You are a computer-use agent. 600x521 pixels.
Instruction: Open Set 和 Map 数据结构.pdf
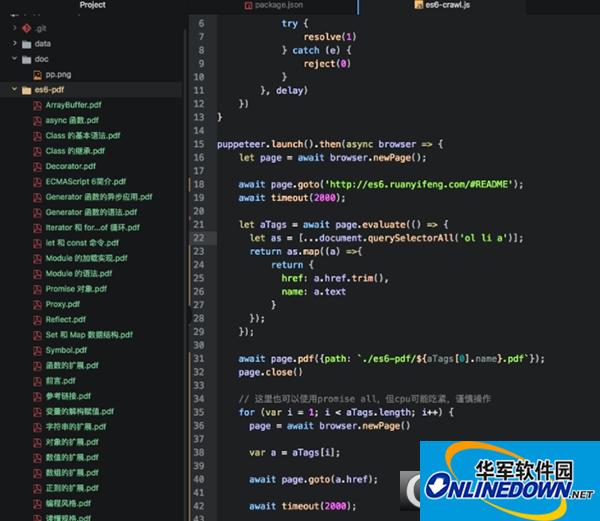[x=89, y=335]
